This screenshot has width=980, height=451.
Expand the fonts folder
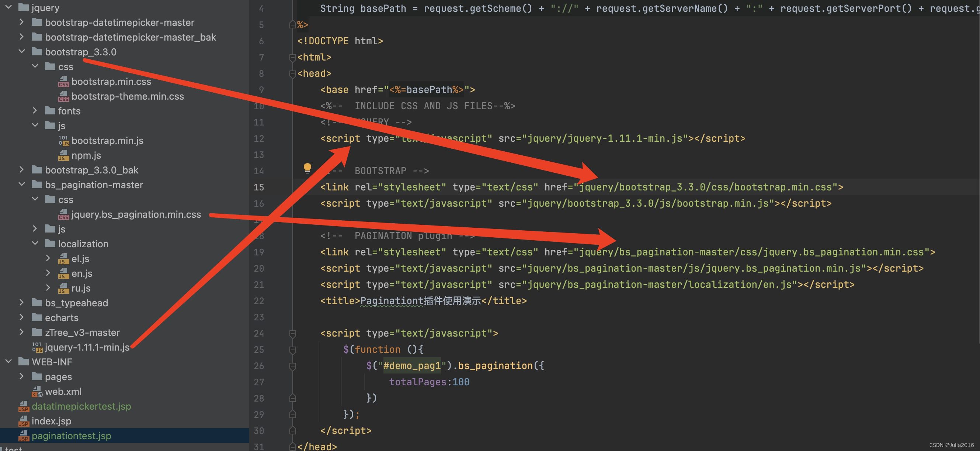pyautogui.click(x=35, y=110)
